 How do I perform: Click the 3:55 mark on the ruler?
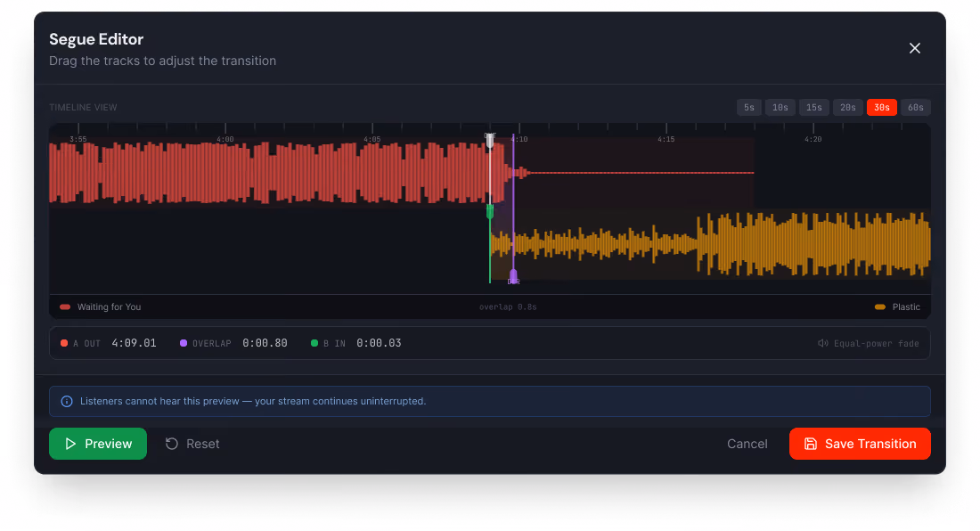78,139
